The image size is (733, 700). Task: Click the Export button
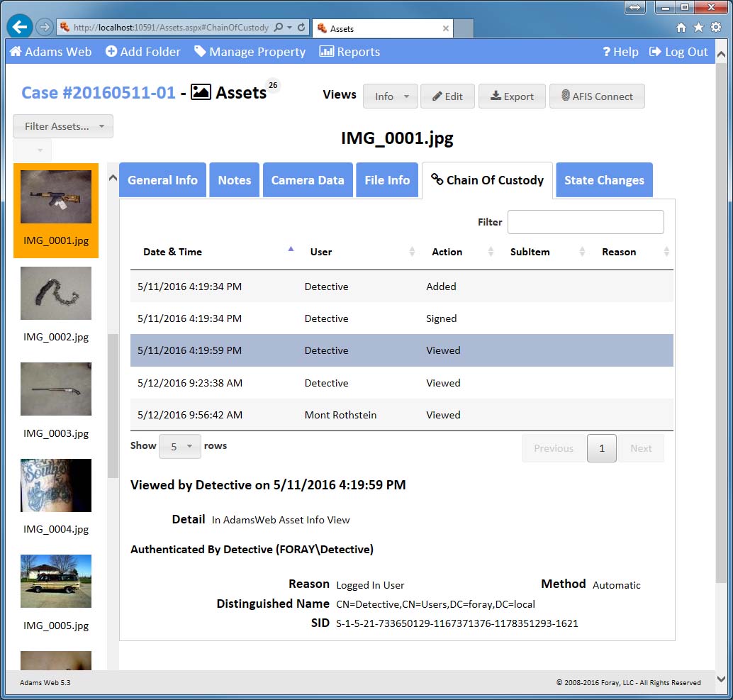click(x=512, y=96)
